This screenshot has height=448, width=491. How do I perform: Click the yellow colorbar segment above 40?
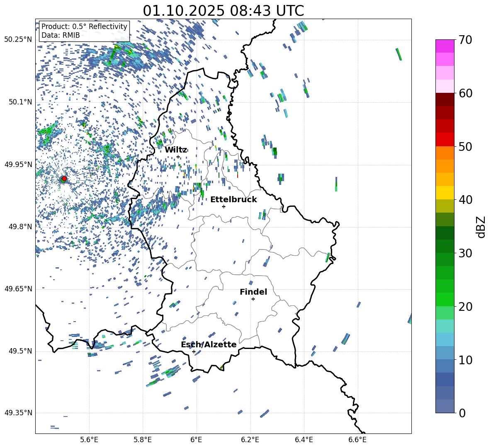(x=445, y=193)
